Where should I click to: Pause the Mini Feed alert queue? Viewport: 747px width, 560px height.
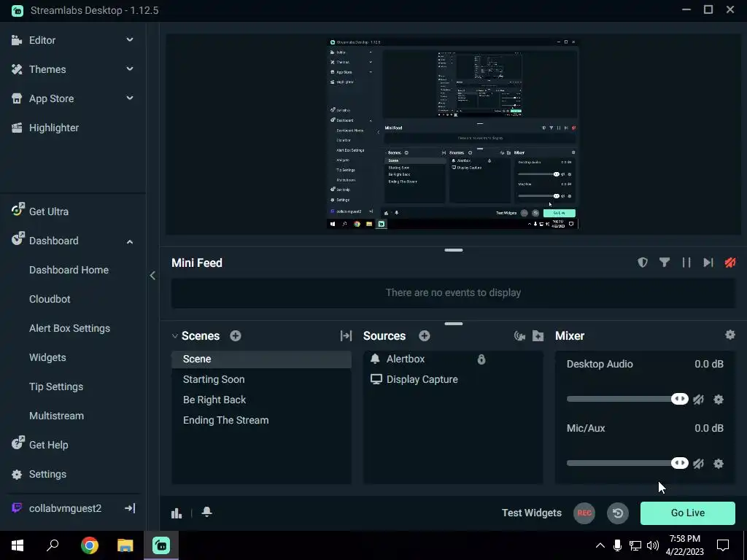pyautogui.click(x=686, y=262)
